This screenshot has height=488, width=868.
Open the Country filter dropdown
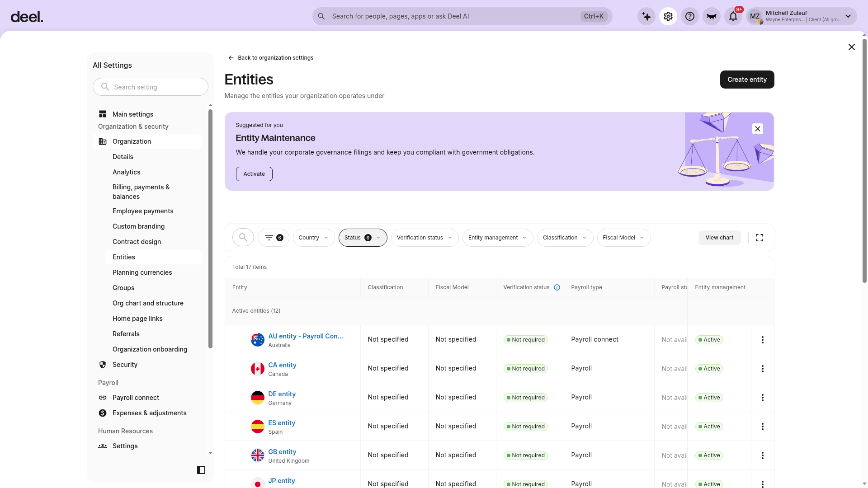[314, 238]
